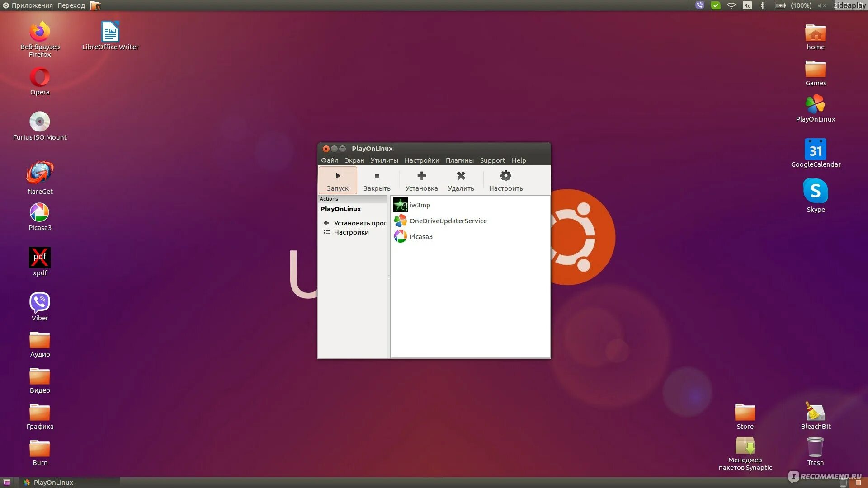The height and width of the screenshot is (488, 868).
Task: Open Synaptic package manager desktop icon
Action: (x=745, y=454)
